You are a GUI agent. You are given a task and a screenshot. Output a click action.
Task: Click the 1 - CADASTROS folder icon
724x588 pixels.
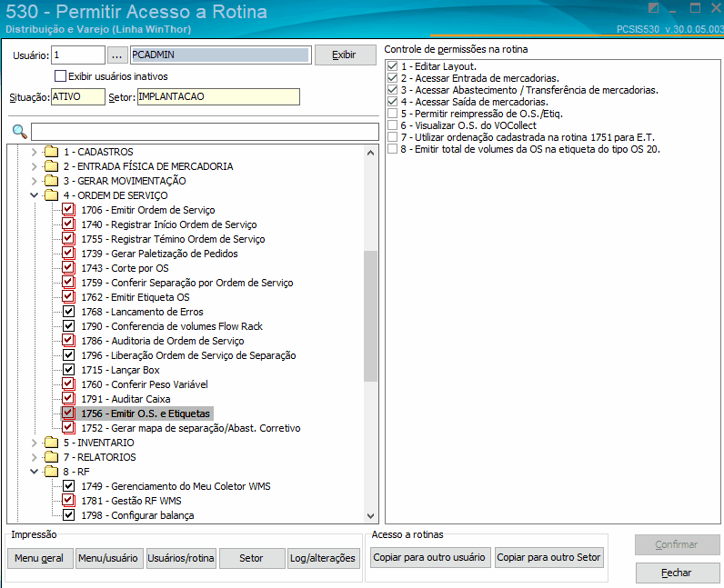[x=51, y=152]
